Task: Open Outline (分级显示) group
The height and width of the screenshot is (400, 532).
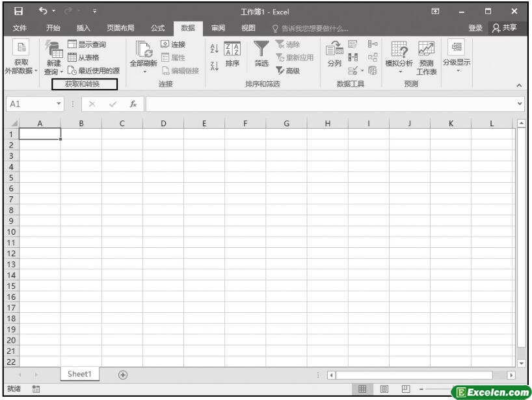Action: pos(457,56)
